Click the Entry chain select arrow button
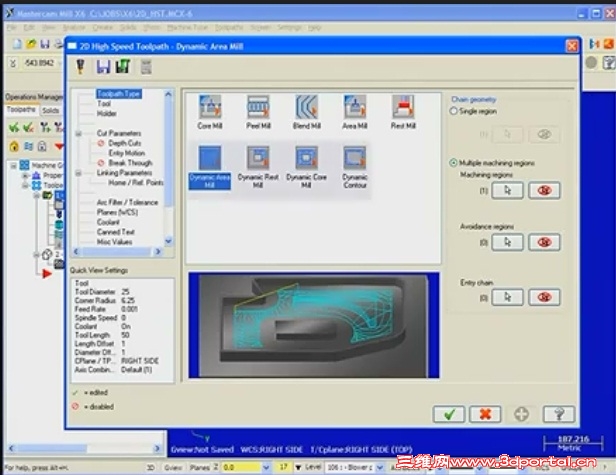616x475 pixels. (x=507, y=297)
